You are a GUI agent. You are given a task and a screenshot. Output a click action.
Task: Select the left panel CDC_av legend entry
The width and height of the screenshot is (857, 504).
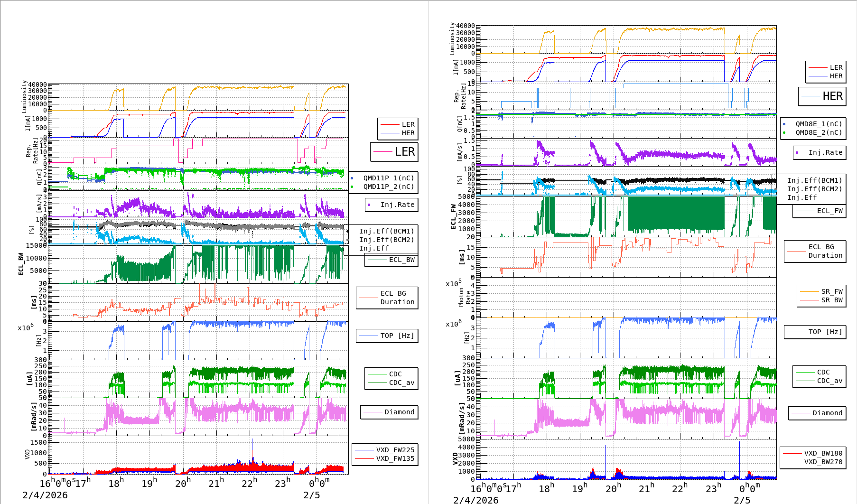click(401, 383)
